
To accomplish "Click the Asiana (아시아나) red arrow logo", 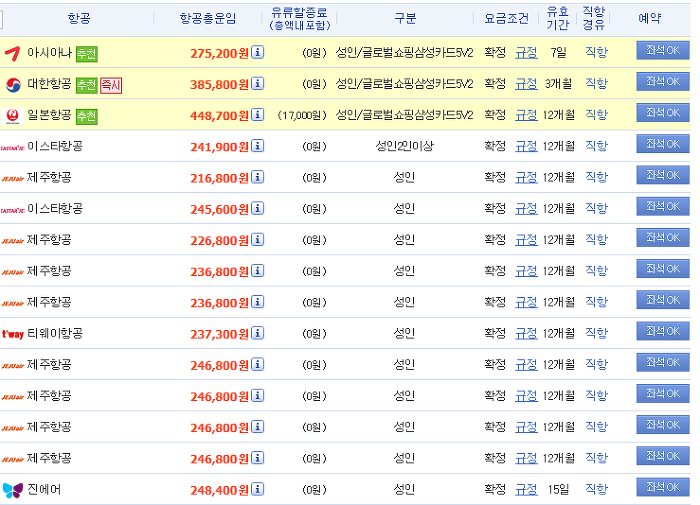I will tap(12, 54).
